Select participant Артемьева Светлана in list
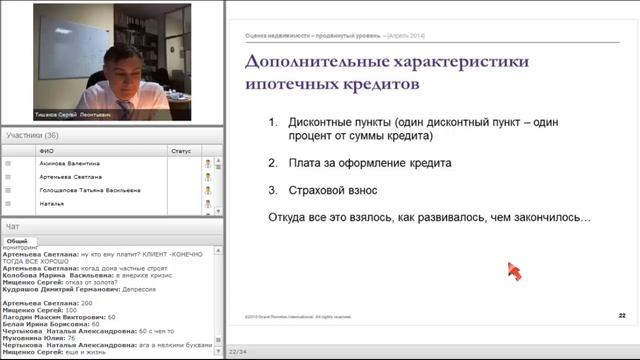Screen dimensions: 640x360 click(71, 177)
